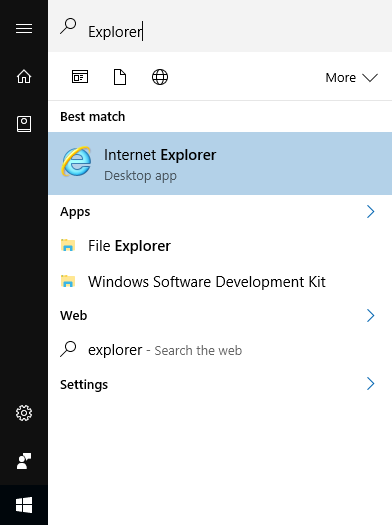Expand the Web category chevron
Image resolution: width=392 pixels, height=525 pixels.
click(x=371, y=315)
